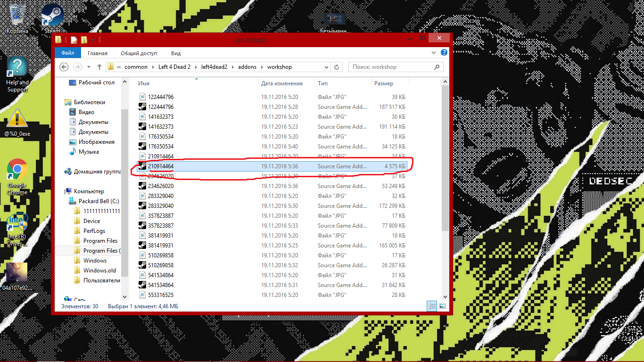Select the 553316525 JPG file icon
This screenshot has width=644, height=362.
coord(142,295)
